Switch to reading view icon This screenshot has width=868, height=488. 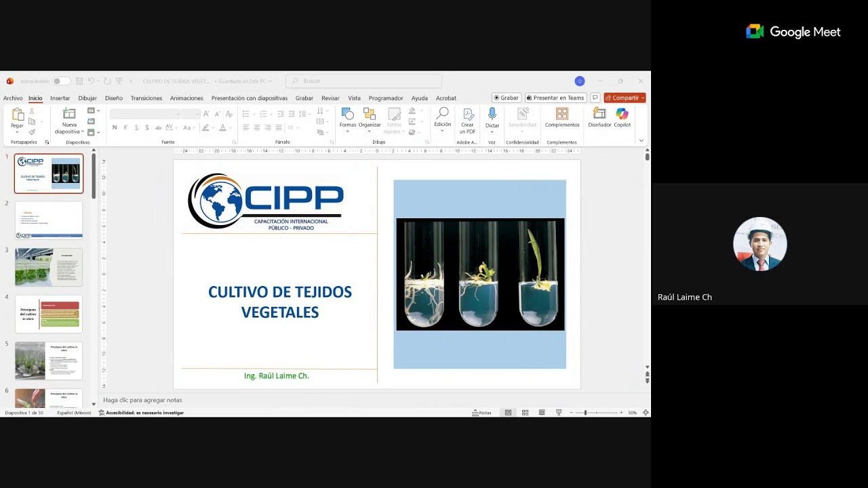click(542, 412)
